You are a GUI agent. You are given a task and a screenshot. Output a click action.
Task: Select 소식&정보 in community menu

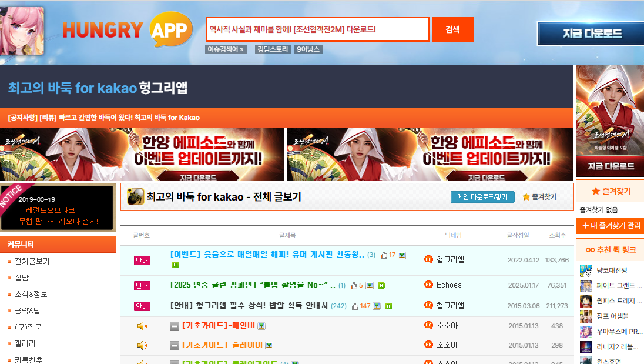[x=31, y=294]
